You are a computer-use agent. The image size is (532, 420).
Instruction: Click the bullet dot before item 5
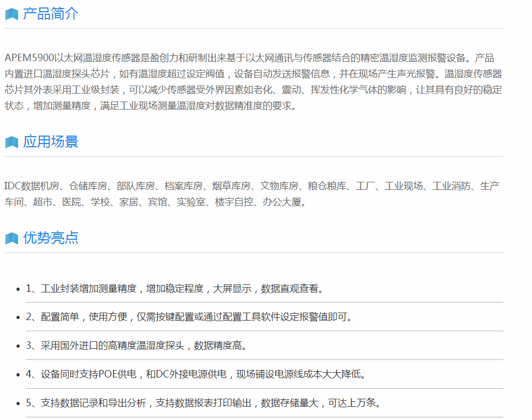[19, 404]
